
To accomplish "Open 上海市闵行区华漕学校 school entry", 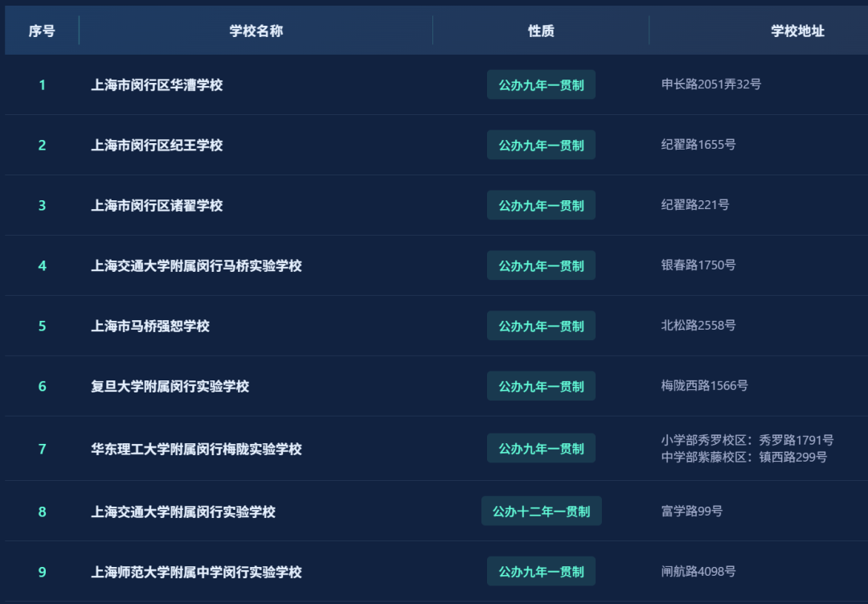I will [x=157, y=85].
